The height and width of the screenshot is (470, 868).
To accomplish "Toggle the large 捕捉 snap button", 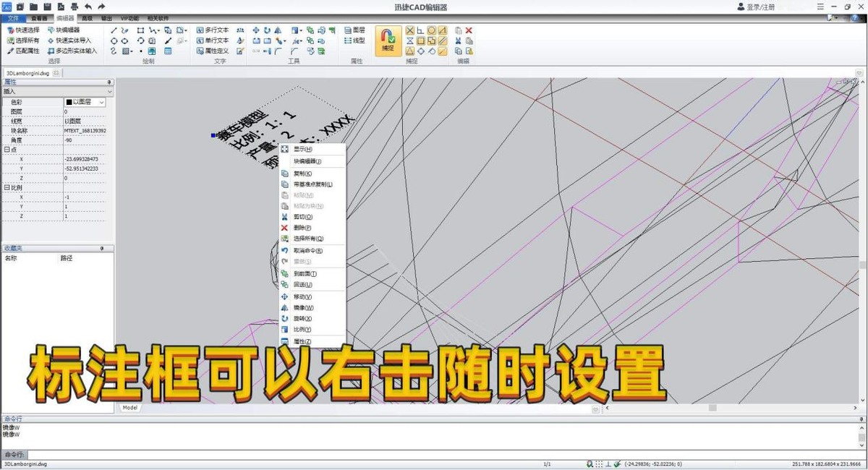I will (x=388, y=41).
